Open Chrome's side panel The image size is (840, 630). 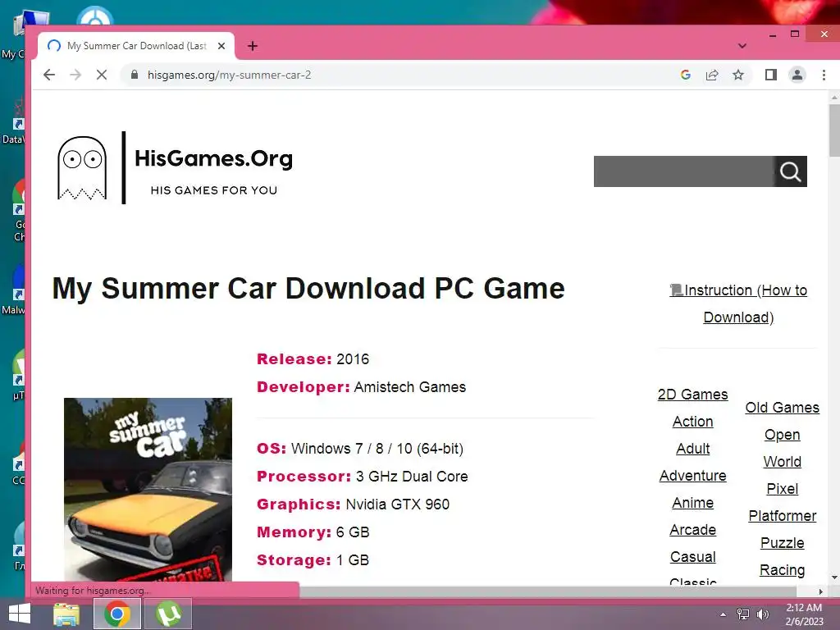coord(771,75)
